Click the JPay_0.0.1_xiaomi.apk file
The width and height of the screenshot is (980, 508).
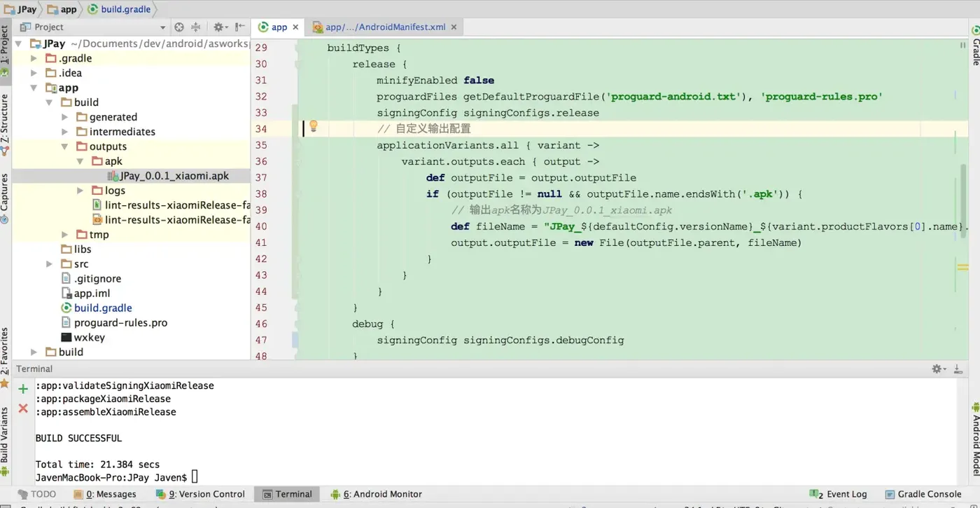click(x=168, y=176)
